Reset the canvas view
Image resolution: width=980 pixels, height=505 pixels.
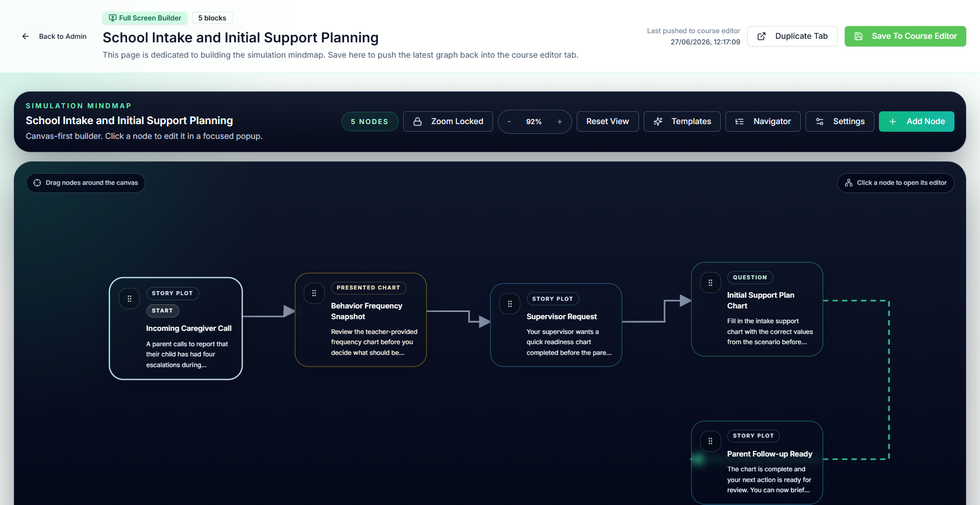607,122
